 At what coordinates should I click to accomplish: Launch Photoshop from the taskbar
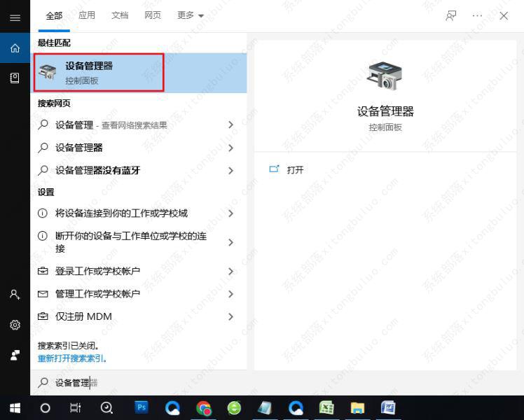click(142, 407)
